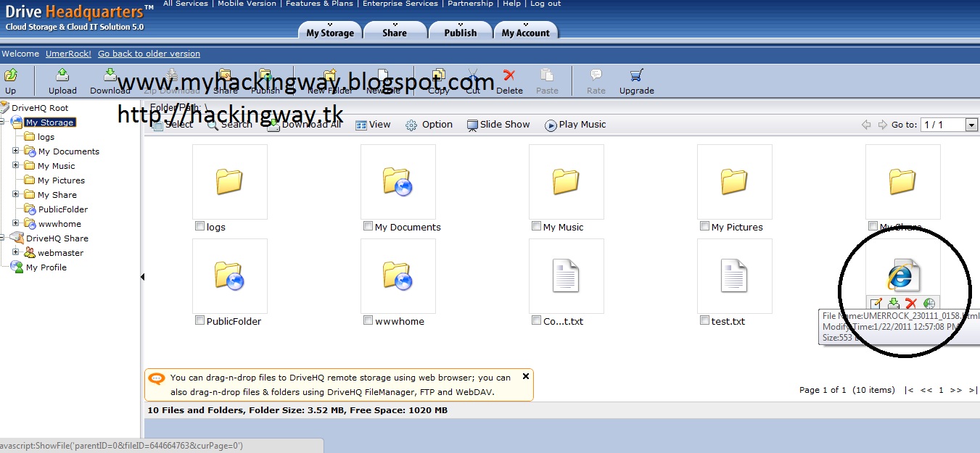Jump to last page with >| button
Viewport: 980px width, 453px height.
(972, 390)
